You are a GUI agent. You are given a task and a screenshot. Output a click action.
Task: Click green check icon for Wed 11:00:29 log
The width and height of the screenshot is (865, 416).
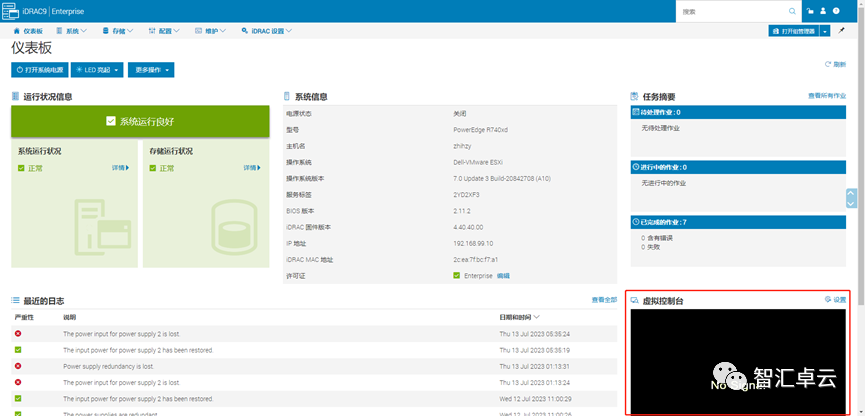18,398
